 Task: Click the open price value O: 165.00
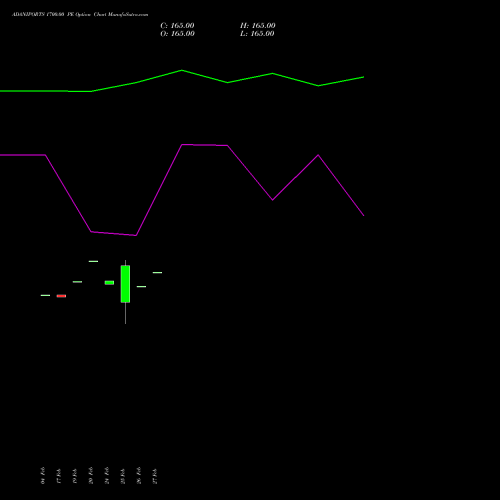(x=177, y=34)
